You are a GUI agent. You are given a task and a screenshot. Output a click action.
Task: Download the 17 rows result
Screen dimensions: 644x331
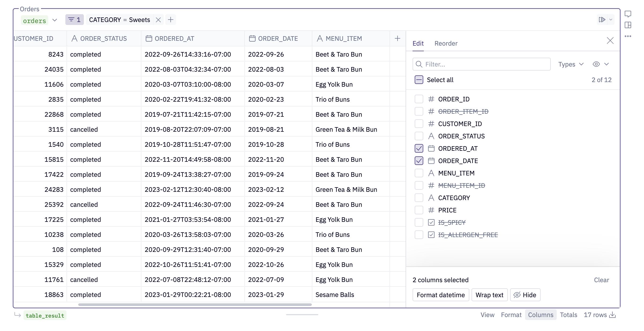pyautogui.click(x=612, y=315)
